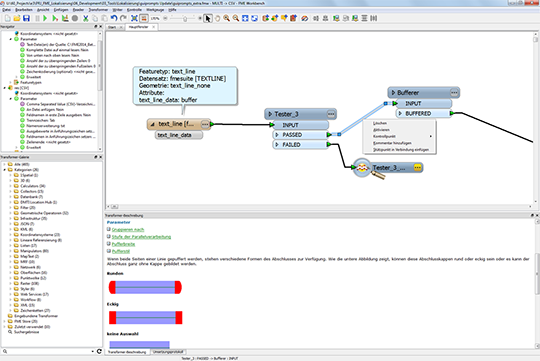Activate the hand Pan tool
Viewport: 540px width, 361px height.
click(217, 18)
